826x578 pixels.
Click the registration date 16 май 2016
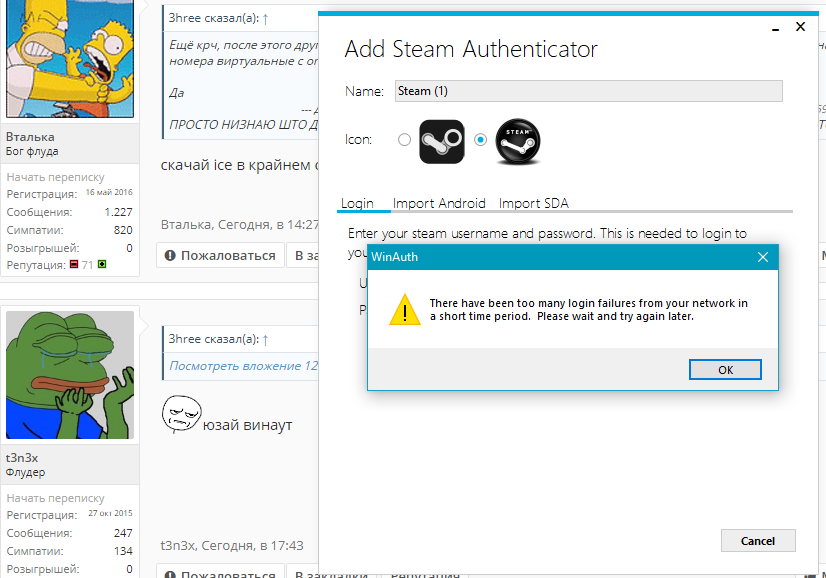109,192
